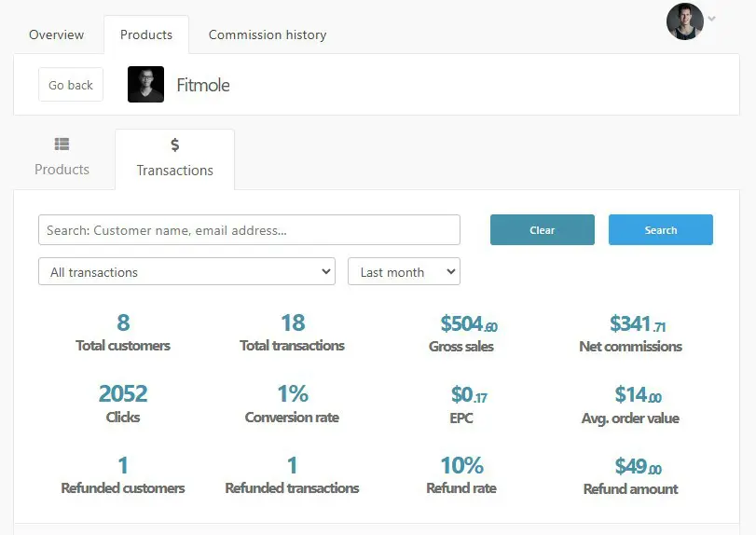756x535 pixels.
Task: Click the Fitmole vendor name
Action: (x=203, y=85)
